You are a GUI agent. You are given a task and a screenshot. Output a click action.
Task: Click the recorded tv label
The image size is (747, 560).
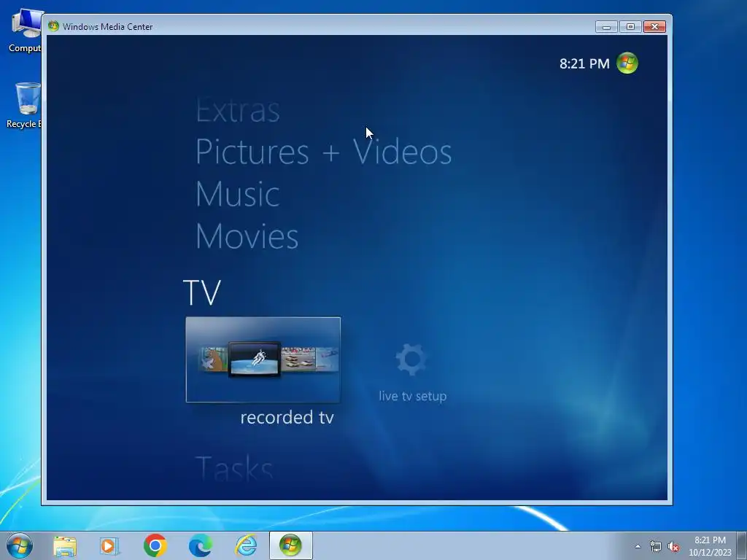tap(287, 417)
